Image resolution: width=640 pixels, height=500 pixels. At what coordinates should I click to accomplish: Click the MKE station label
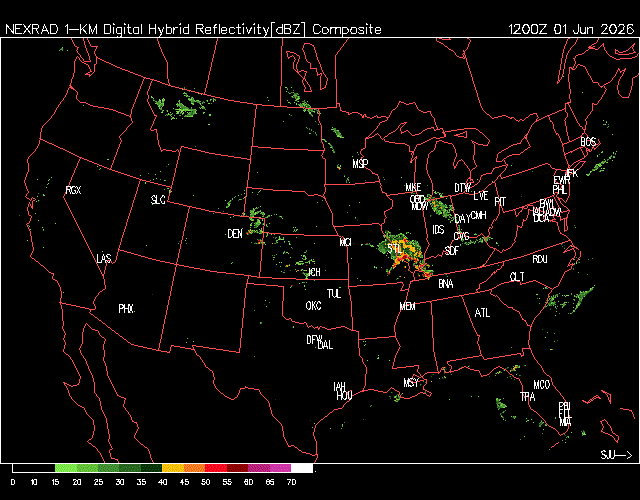point(413,187)
